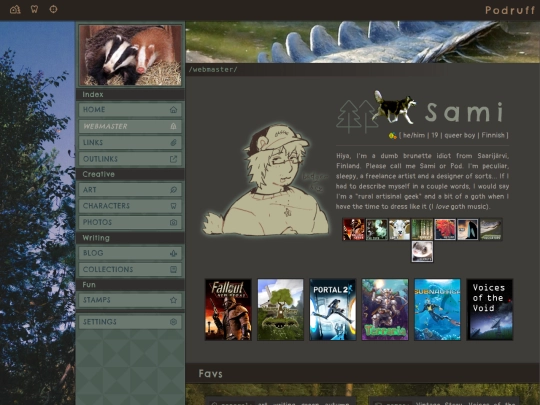Click the Subnautica cover
540x405 pixels.
point(437,310)
